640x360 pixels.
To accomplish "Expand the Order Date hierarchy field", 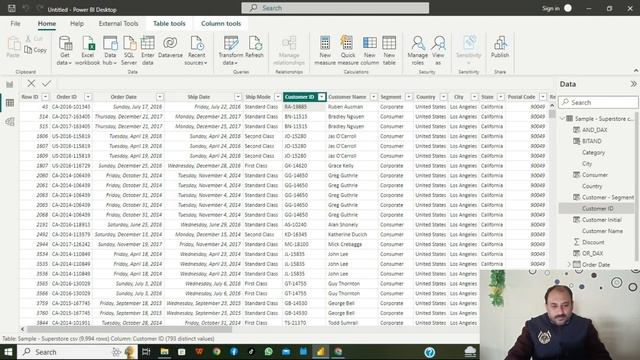I will coord(569,264).
